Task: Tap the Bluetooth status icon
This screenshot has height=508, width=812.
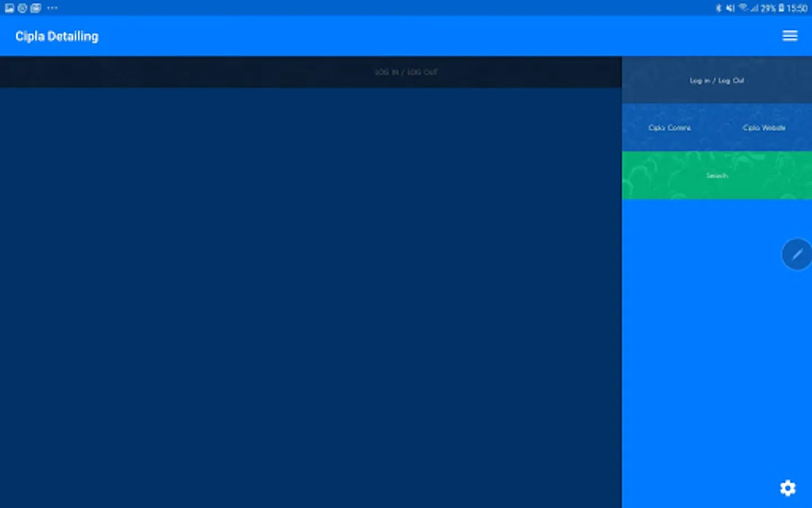Action: click(x=718, y=8)
